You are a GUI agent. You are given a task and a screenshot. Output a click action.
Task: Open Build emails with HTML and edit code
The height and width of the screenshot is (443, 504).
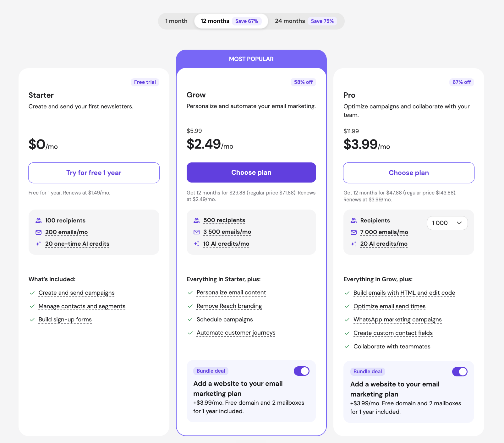coord(404,293)
